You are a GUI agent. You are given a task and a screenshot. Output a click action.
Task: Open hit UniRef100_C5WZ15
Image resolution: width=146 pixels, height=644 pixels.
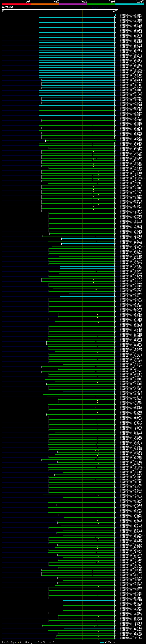pos(131,296)
